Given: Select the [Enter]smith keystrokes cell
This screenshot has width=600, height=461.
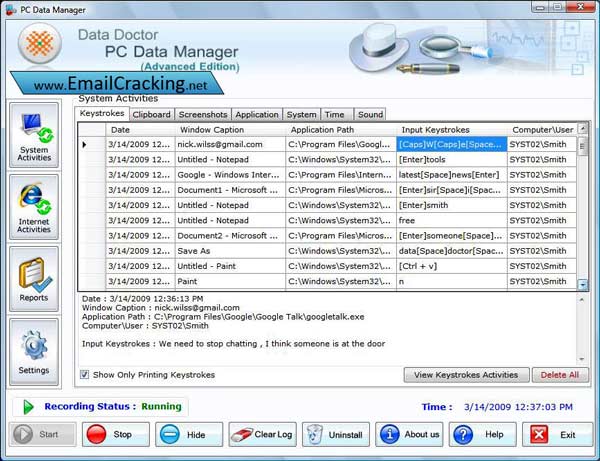Looking at the screenshot, I should coord(452,205).
